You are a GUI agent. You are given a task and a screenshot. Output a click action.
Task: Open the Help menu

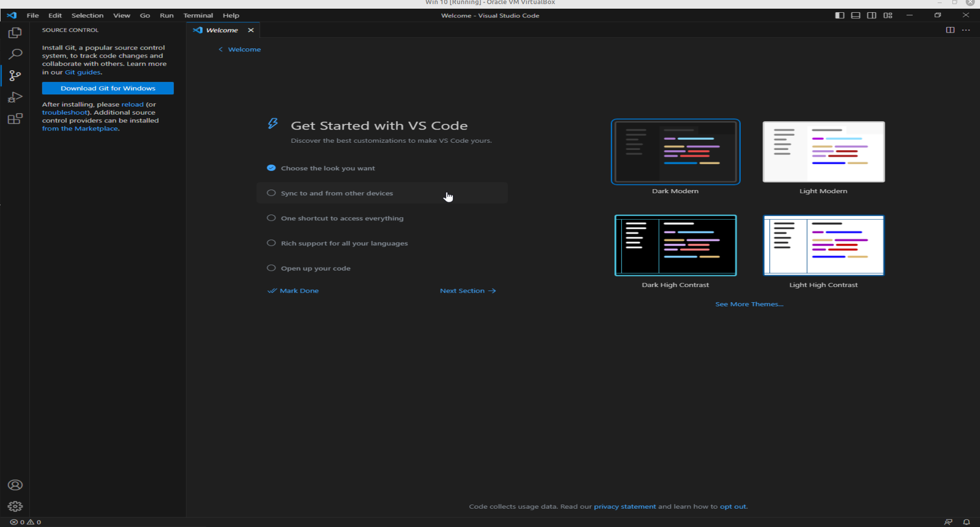[231, 15]
